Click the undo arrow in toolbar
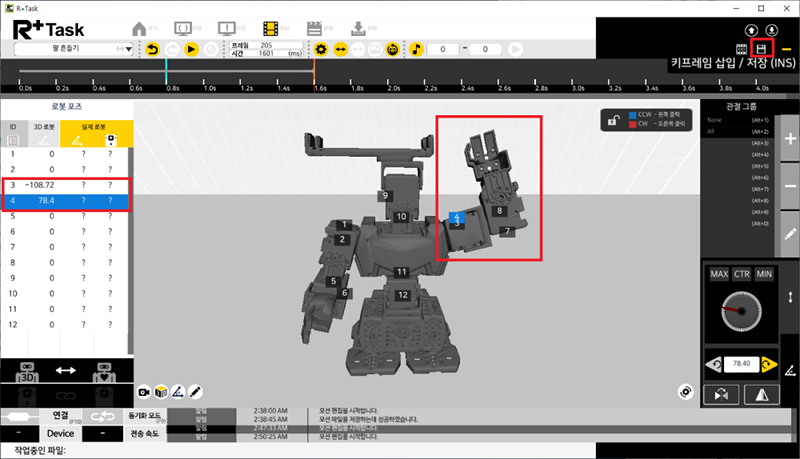Screen dimensions: 800x459 click(152, 49)
